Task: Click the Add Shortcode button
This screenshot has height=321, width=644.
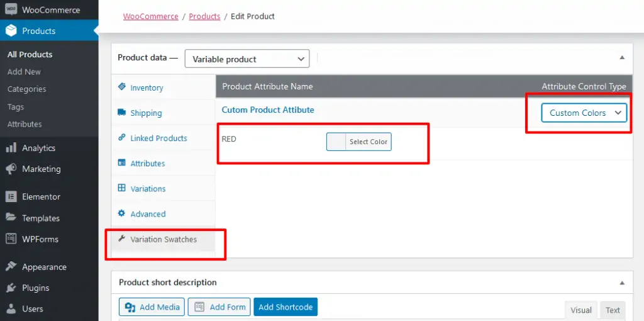Action: 286,307
